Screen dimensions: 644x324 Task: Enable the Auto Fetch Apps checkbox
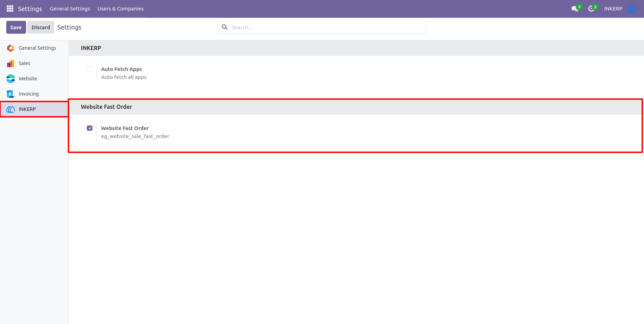pyautogui.click(x=90, y=69)
